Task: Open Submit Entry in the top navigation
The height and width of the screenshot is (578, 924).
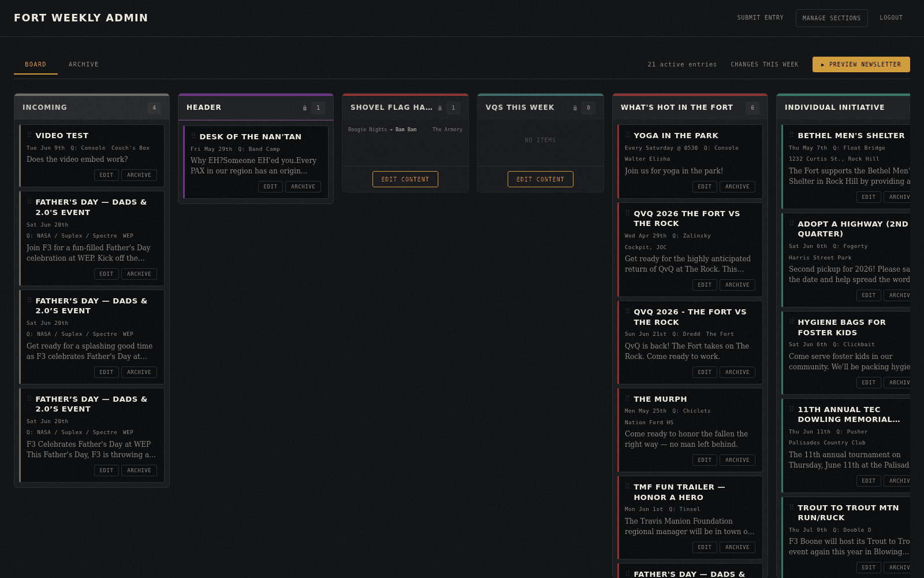Action: click(x=761, y=18)
